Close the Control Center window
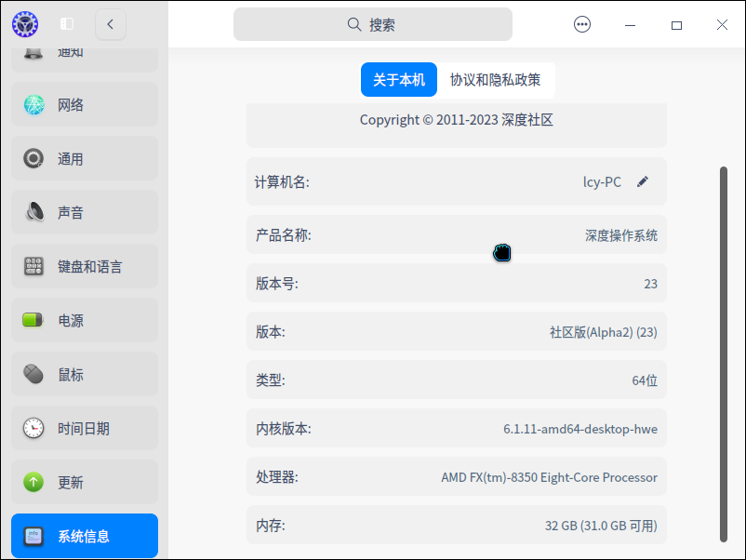This screenshot has height=560, width=746. point(722,25)
